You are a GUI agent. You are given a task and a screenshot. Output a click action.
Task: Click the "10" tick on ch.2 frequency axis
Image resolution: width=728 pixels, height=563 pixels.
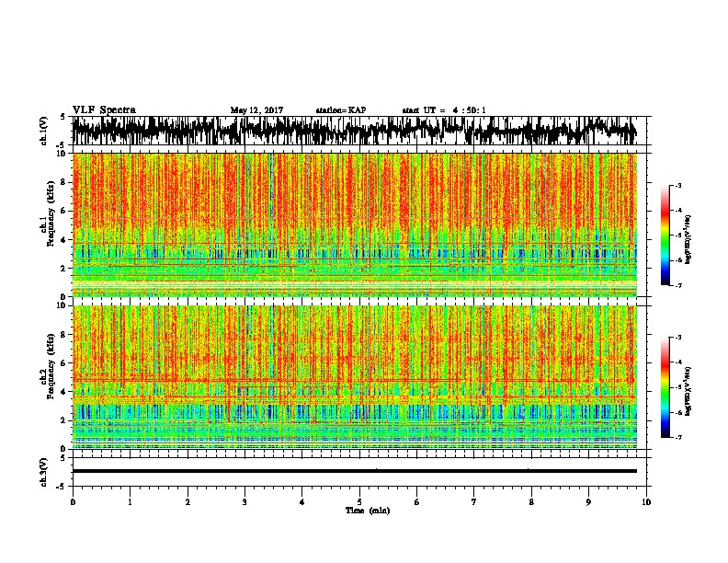(62, 305)
